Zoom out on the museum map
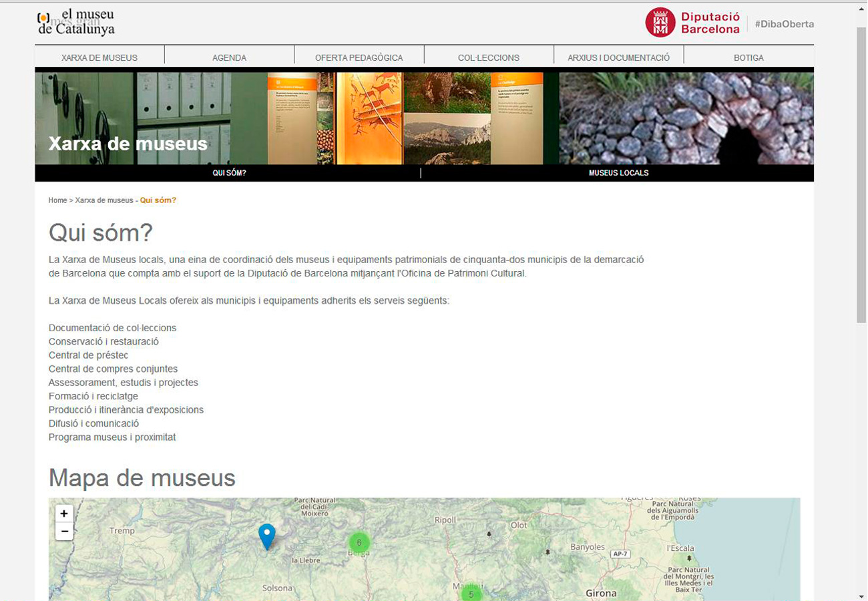This screenshot has width=868, height=601. click(x=64, y=532)
